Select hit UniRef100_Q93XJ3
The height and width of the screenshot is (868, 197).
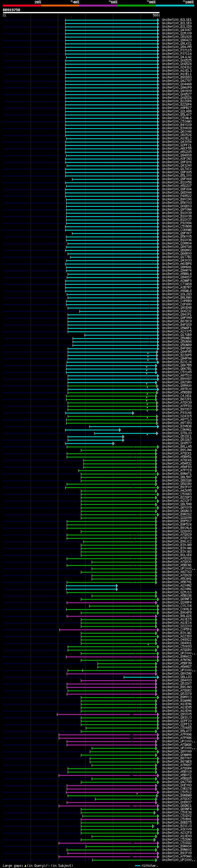pos(176,717)
